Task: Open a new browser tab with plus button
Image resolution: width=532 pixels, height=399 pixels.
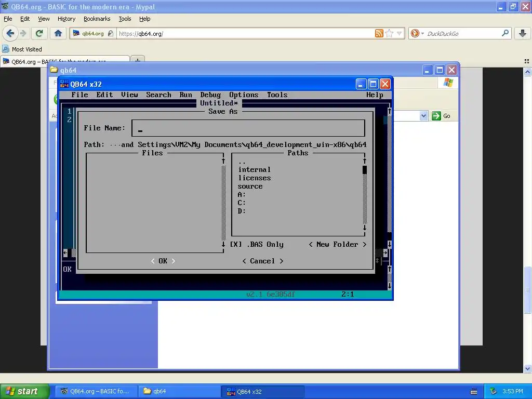Action: (x=137, y=60)
